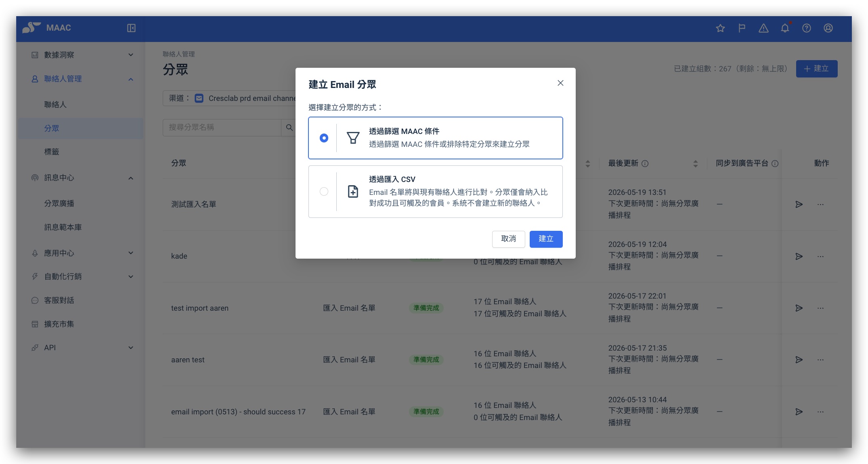
Task: Click the funnel filter icon in dialog
Action: point(353,138)
